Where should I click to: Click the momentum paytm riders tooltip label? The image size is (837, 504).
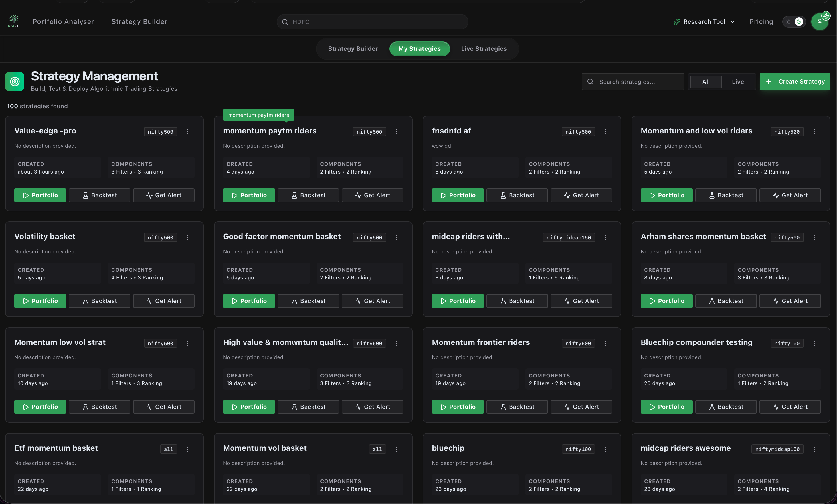258,115
